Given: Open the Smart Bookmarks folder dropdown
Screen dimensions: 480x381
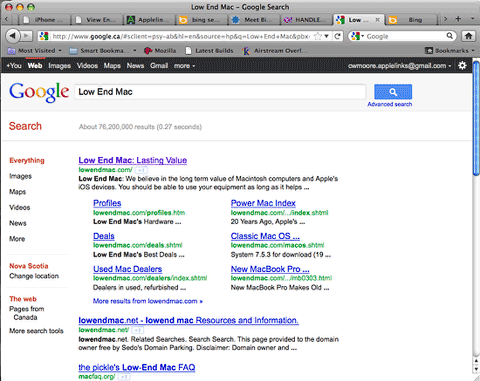Looking at the screenshot, I should 103,51.
